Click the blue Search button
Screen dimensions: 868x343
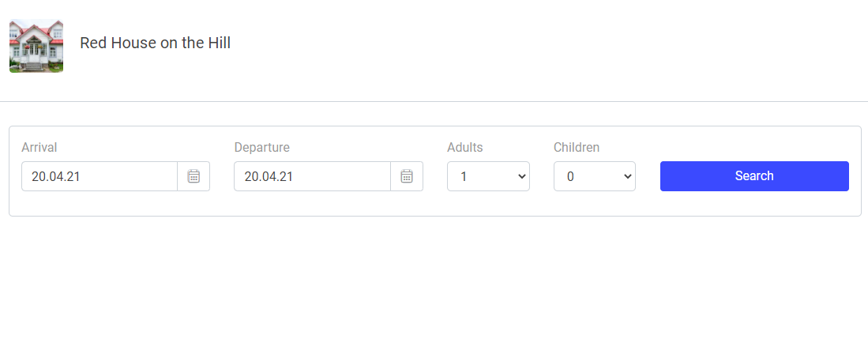pyautogui.click(x=754, y=176)
